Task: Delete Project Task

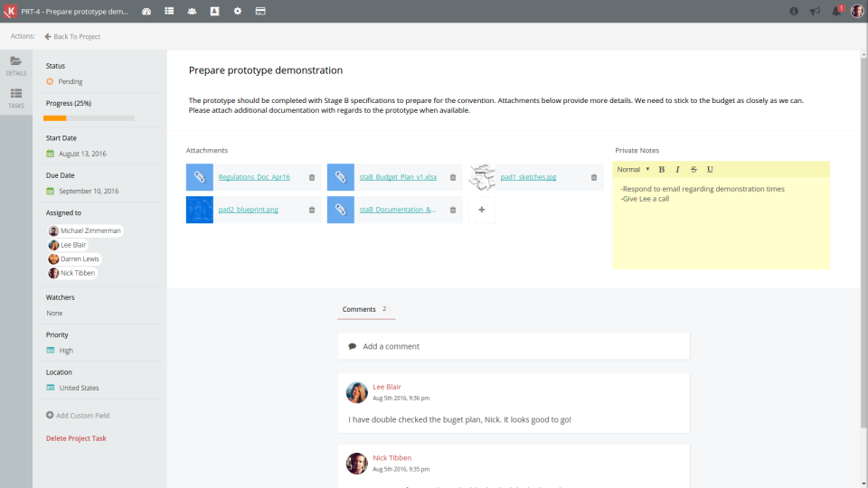Action: tap(76, 438)
